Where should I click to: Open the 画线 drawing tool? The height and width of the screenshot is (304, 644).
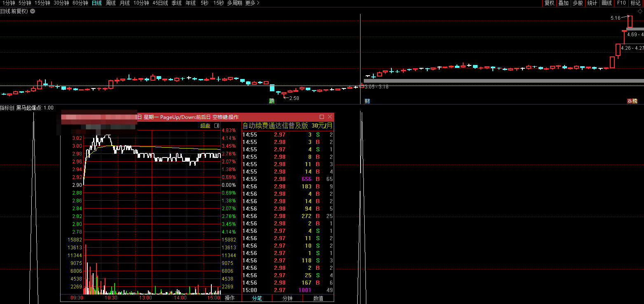[607, 3]
